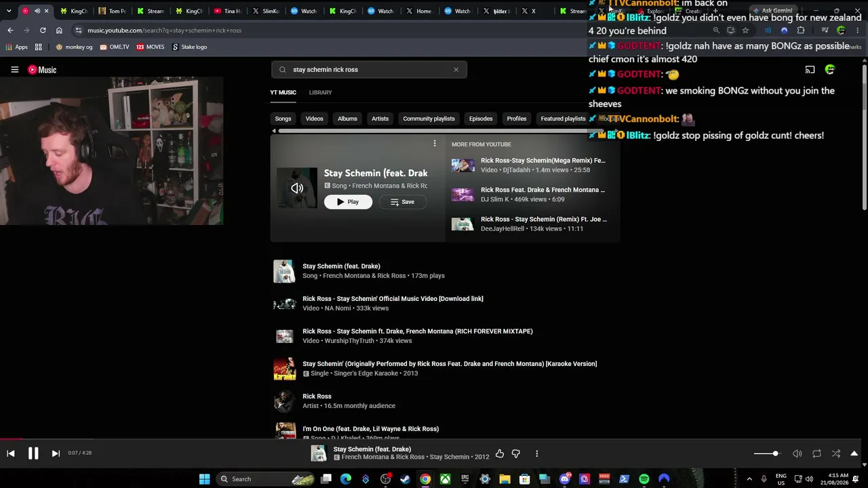868x488 pixels.
Task: Open the Rick Ross artist result
Action: (317, 396)
